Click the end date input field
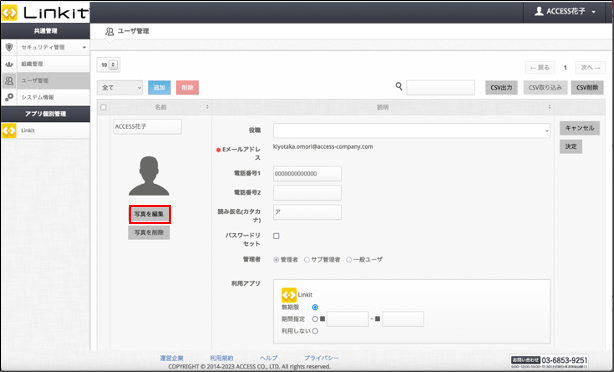The height and width of the screenshot is (372, 614). tap(403, 319)
